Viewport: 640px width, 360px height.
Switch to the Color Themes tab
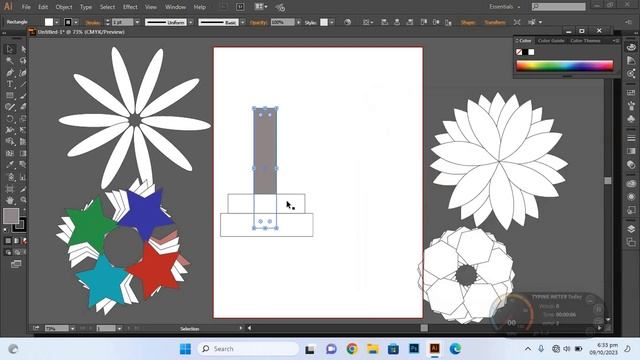[585, 40]
